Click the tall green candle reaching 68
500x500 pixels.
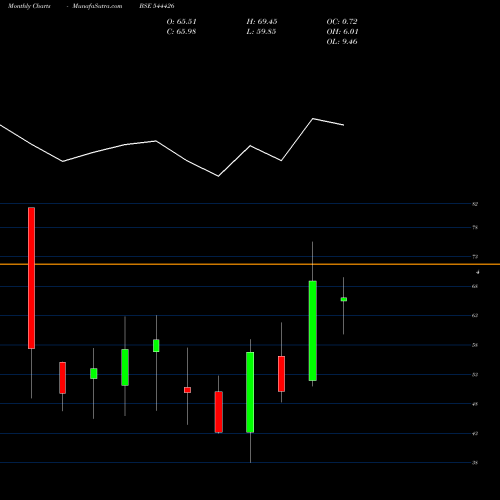tap(313, 331)
